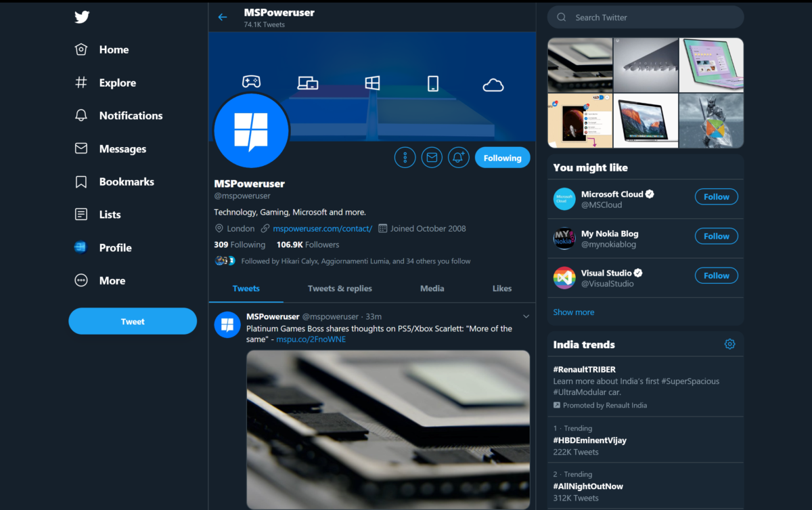The width and height of the screenshot is (812, 510).
Task: Send a message via envelope icon
Action: coord(432,158)
